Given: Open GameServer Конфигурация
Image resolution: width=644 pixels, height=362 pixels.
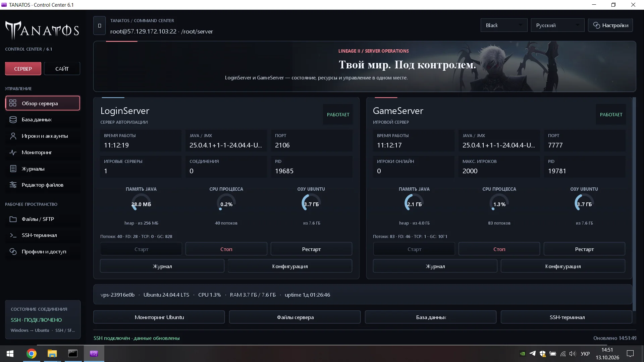Looking at the screenshot, I should click(x=563, y=266).
